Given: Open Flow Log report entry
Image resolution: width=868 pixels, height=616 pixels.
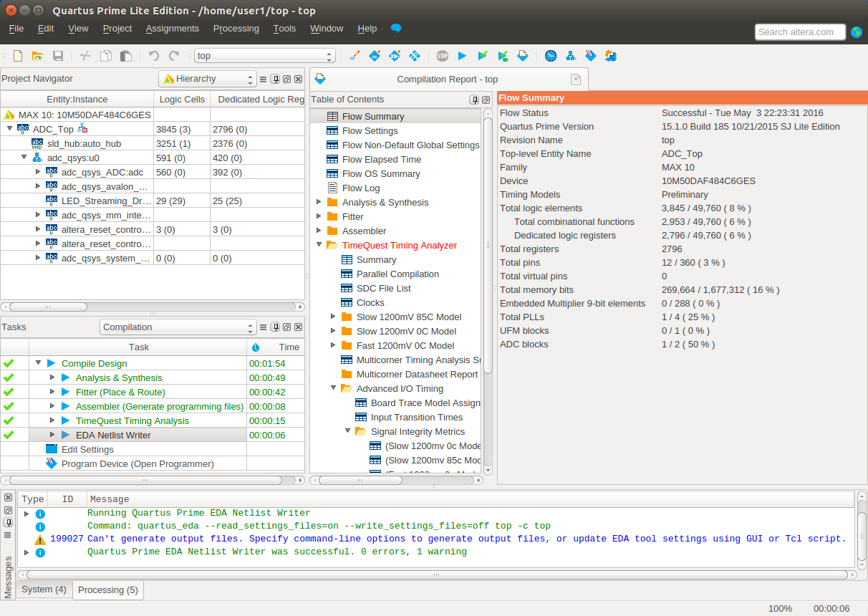Looking at the screenshot, I should coord(361,188).
